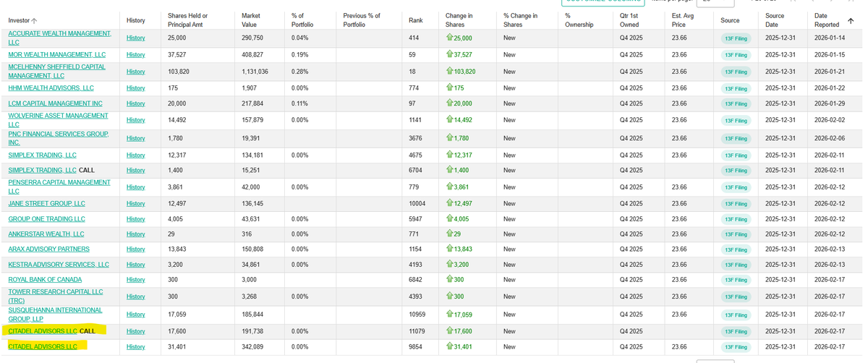This screenshot has width=868, height=363.
Task: Open Jane Street Group, LLC link
Action: tap(46, 203)
